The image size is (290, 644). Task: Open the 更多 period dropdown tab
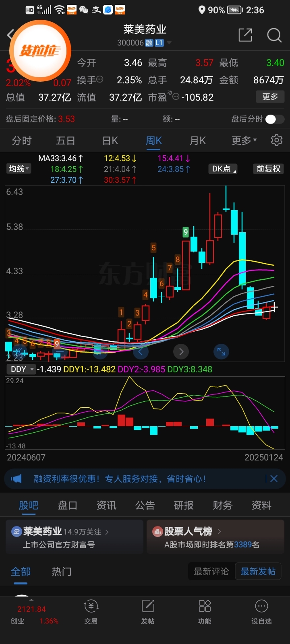click(244, 140)
